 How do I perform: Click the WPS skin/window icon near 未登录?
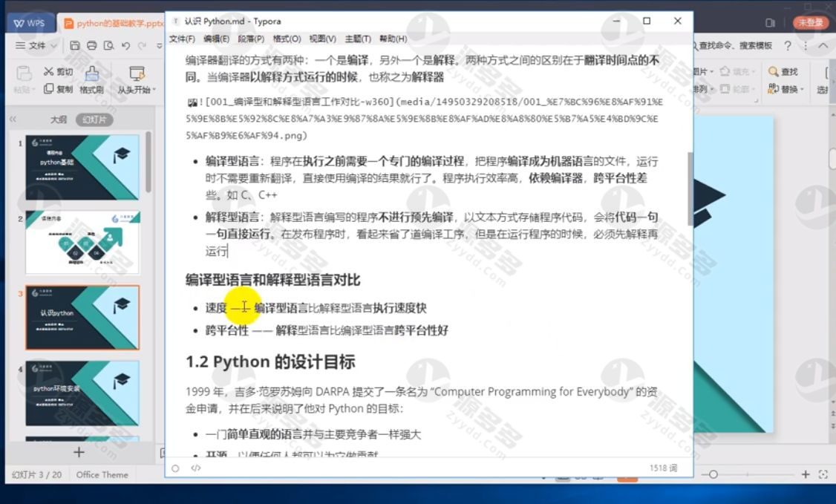click(770, 22)
